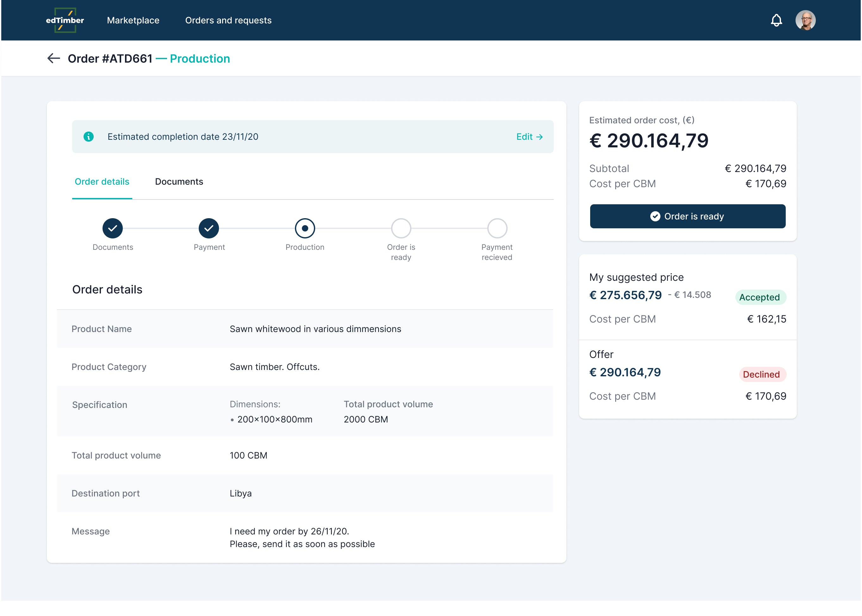Switch to the Documents tab
The image size is (862, 616).
pos(179,182)
